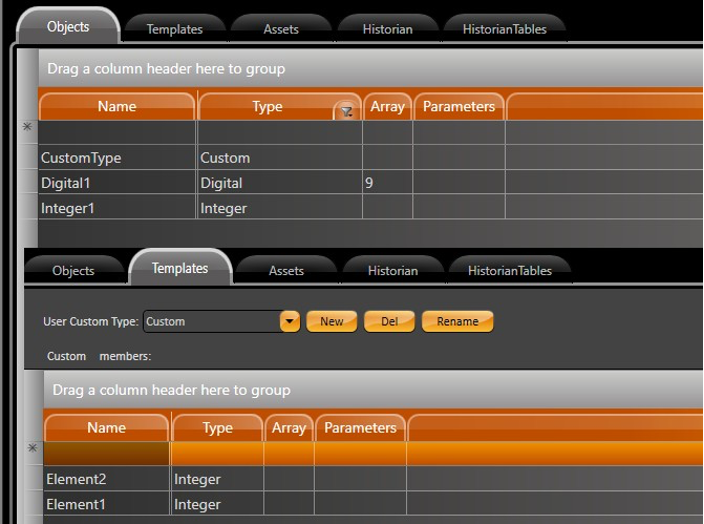Open the User Custom Type dropdown arrow
The image size is (704, 524).
[290, 322]
